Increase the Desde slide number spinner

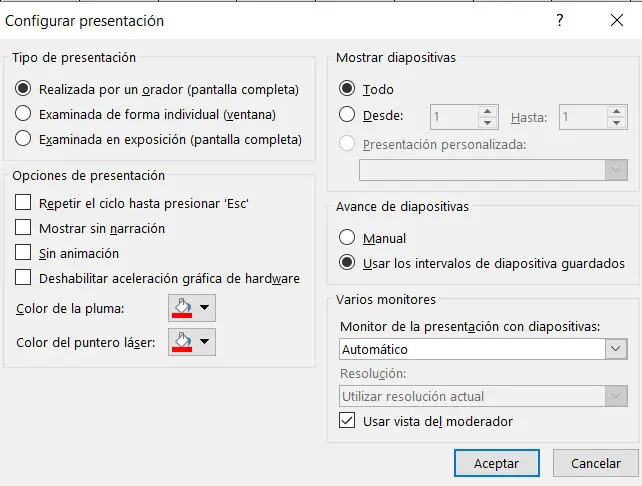click(487, 111)
